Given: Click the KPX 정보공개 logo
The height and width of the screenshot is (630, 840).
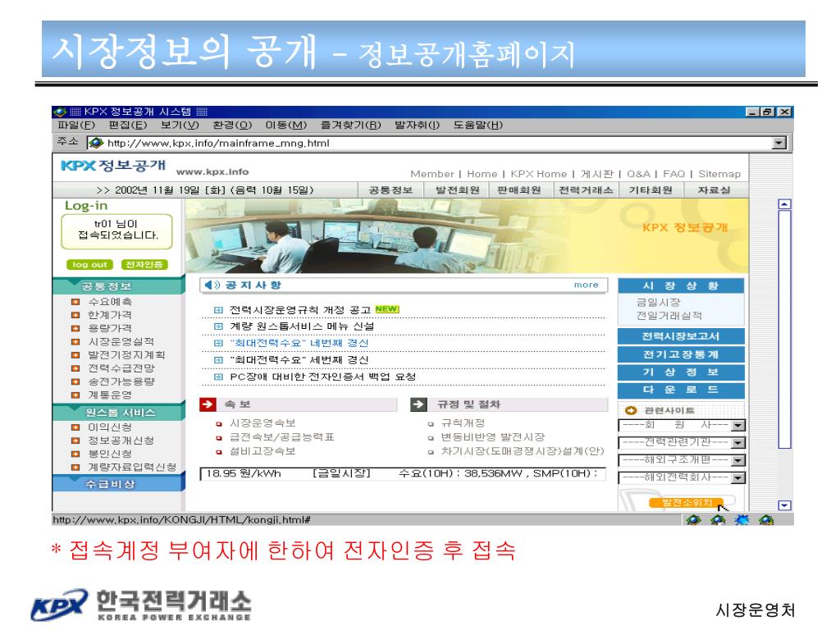Looking at the screenshot, I should pos(113,166).
